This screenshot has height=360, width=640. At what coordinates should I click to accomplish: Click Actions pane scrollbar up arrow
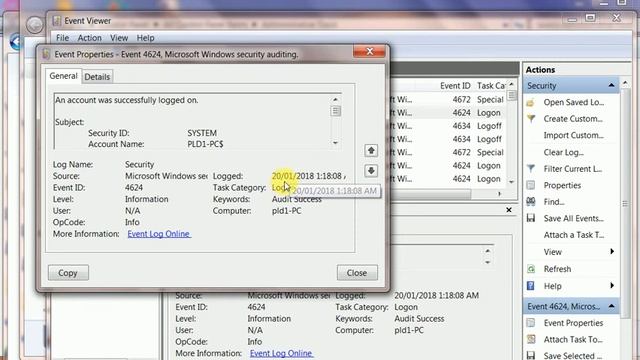coord(625,84)
